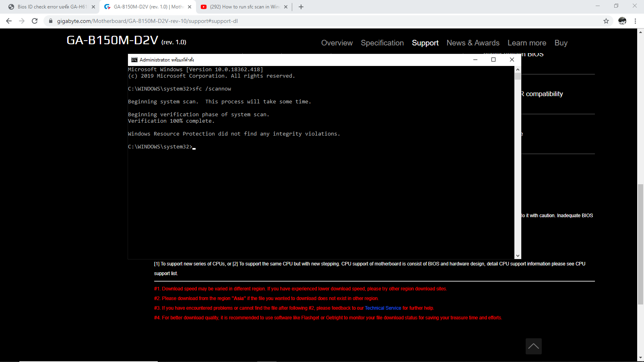Click the browser forward arrow
Screen dimensions: 644x362
22,21
